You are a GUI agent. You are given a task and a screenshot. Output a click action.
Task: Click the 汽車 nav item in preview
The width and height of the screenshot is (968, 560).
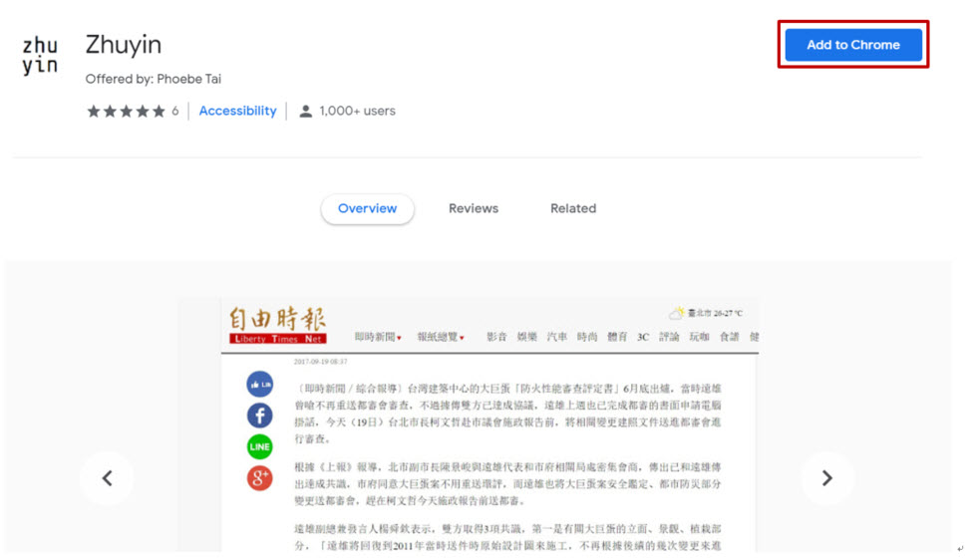(557, 337)
